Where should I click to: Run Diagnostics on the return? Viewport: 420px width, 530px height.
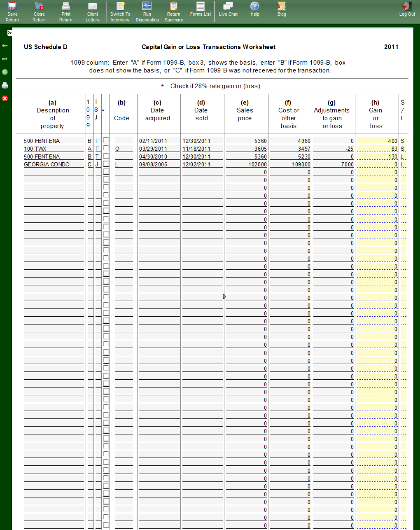[147, 12]
